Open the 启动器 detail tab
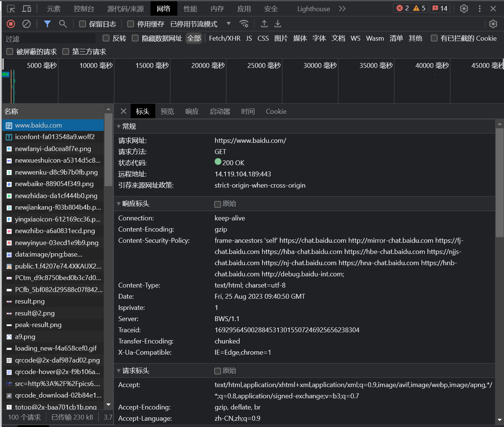Viewport: 504px width, 427px height. [x=220, y=111]
